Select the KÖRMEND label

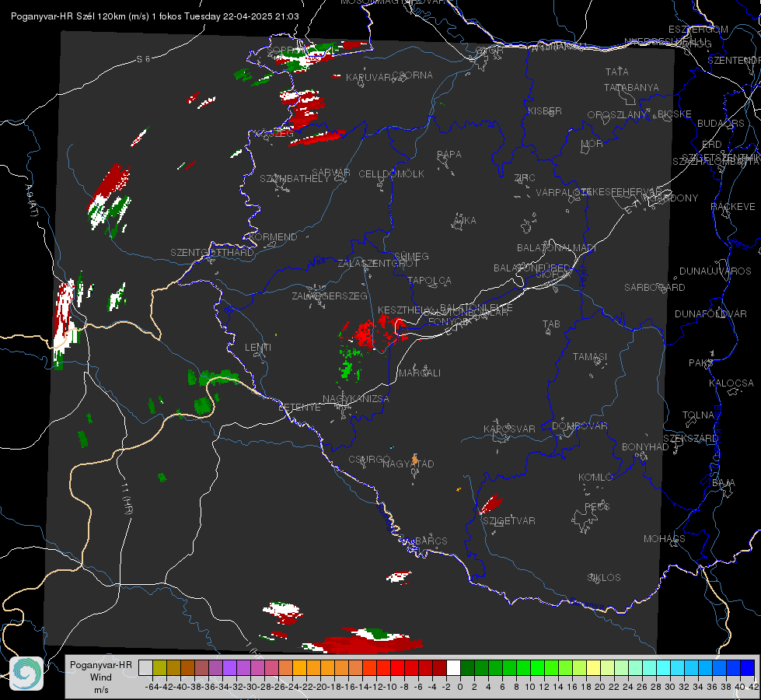click(x=272, y=237)
